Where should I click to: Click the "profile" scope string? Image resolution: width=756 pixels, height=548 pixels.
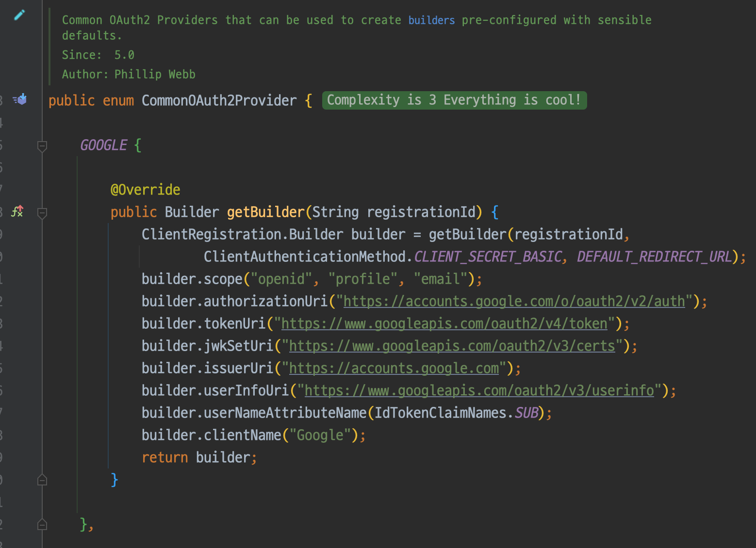click(363, 279)
